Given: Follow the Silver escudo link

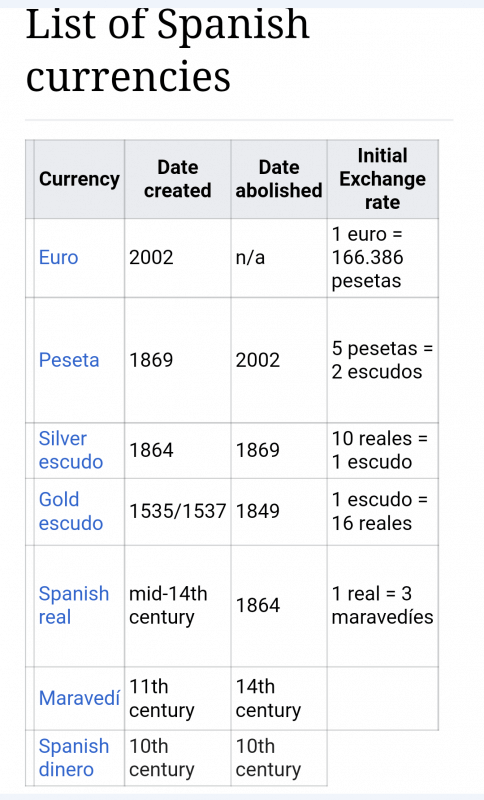Looking at the screenshot, I should 71,450.
